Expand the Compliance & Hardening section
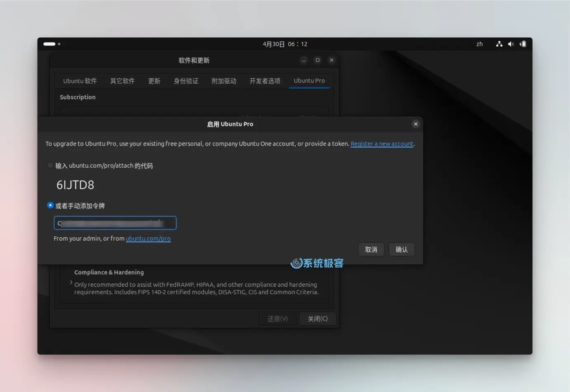Image resolution: width=570 pixels, height=392 pixels. 71,283
